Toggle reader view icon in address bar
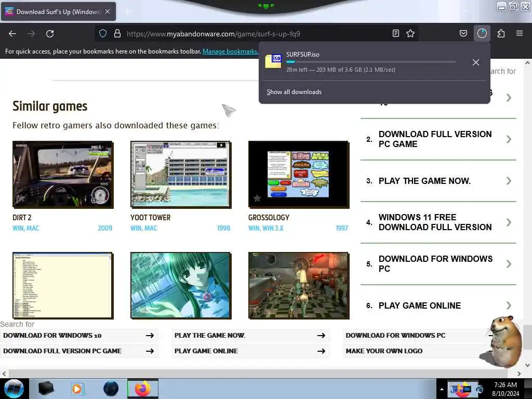532x399 pixels. pos(395,33)
